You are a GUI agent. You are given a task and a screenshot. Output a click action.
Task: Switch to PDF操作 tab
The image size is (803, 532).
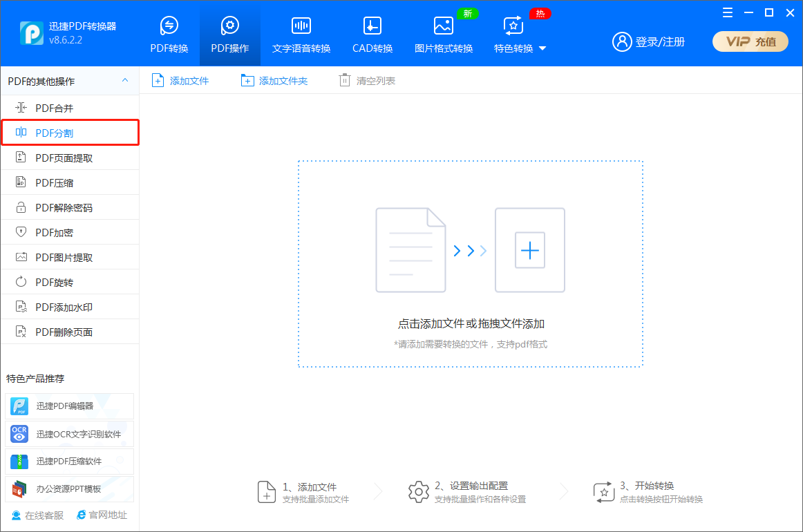pos(230,35)
